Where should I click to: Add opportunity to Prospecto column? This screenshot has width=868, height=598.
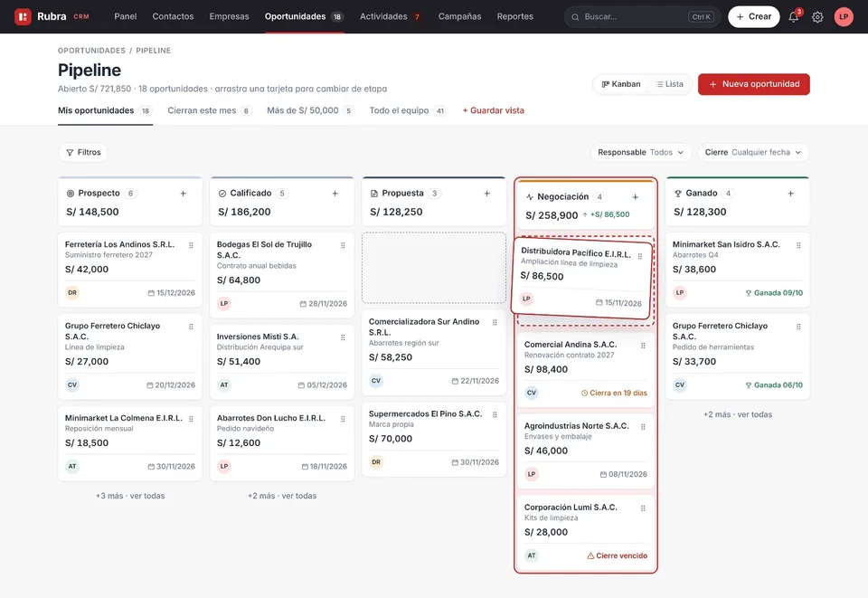point(184,194)
